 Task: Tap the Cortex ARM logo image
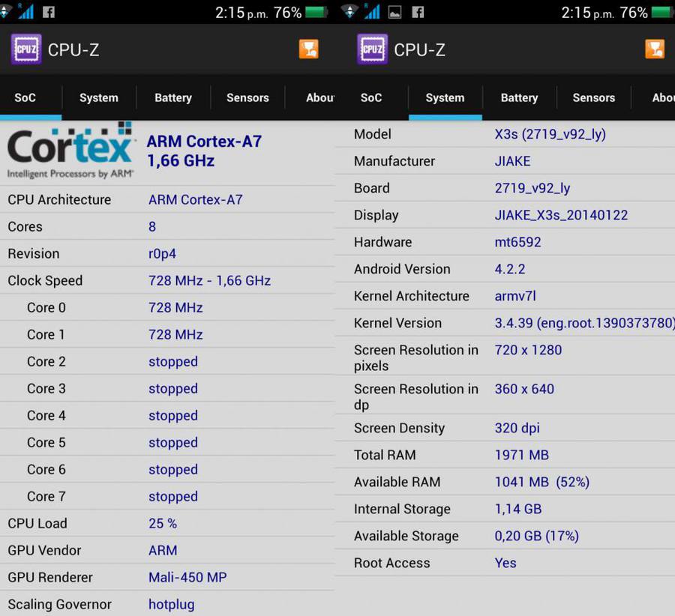tap(70, 151)
